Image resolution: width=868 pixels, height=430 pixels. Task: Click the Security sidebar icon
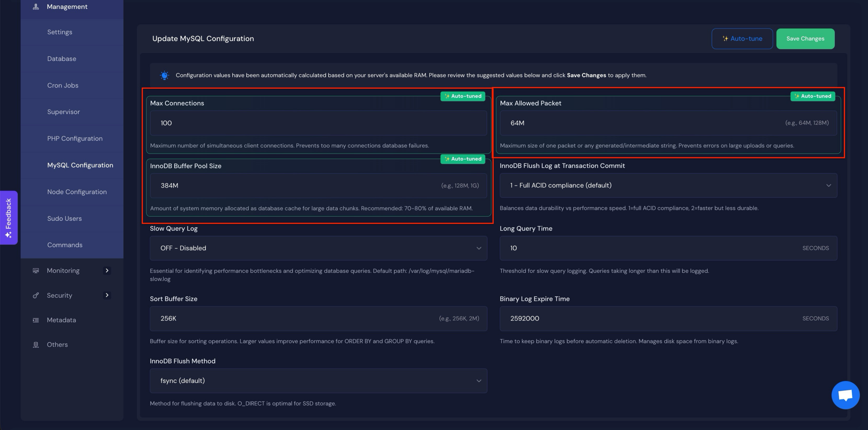[36, 295]
